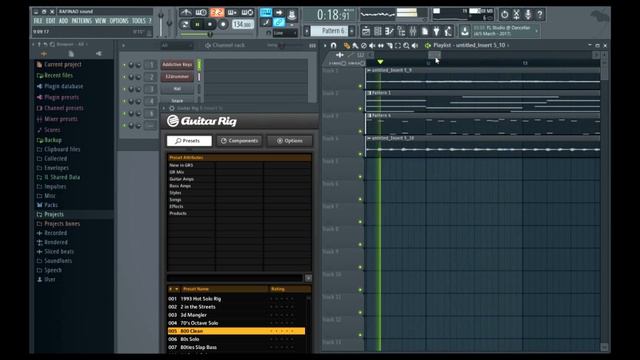Expand Mixer presets folder

tap(60, 119)
